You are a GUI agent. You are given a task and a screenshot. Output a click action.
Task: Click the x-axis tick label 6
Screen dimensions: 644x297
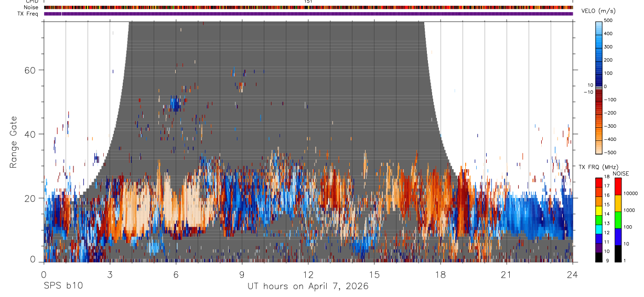click(x=176, y=274)
